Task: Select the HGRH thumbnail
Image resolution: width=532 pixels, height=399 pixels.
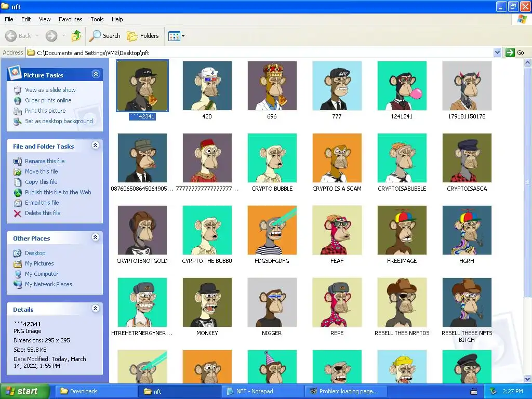Action: pyautogui.click(x=467, y=230)
